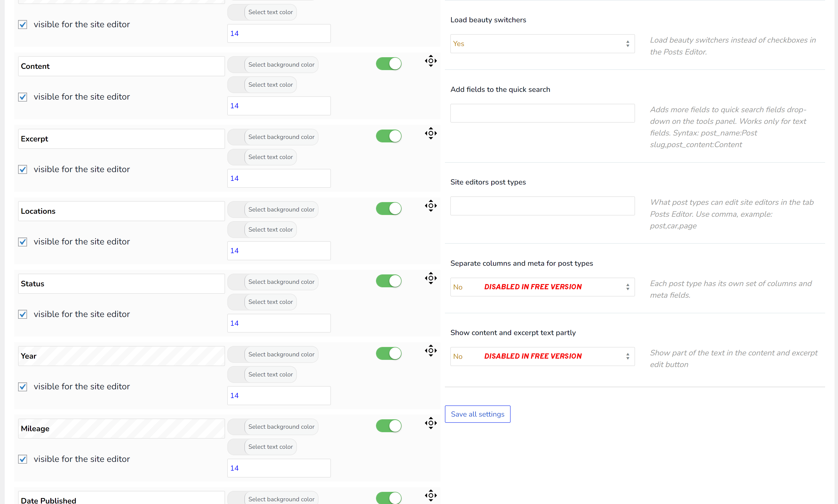
Task: Expand Show content and excerpt text partly dropdown
Action: click(x=542, y=356)
